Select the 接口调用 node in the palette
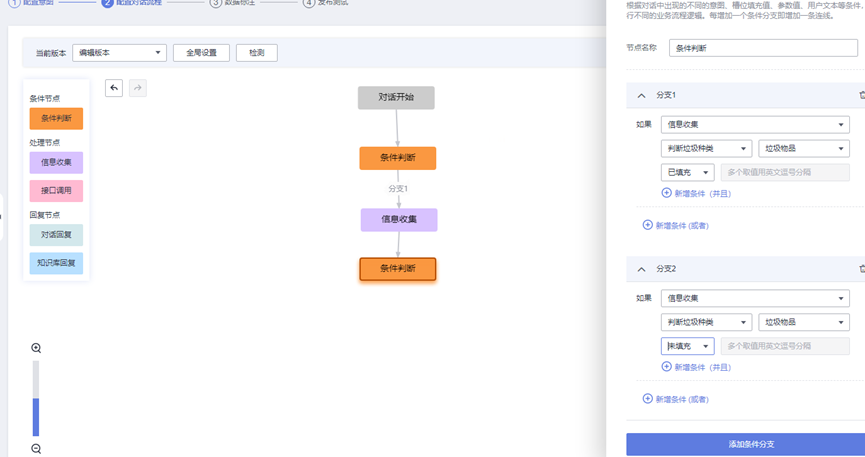This screenshot has height=457, width=865. tap(56, 190)
